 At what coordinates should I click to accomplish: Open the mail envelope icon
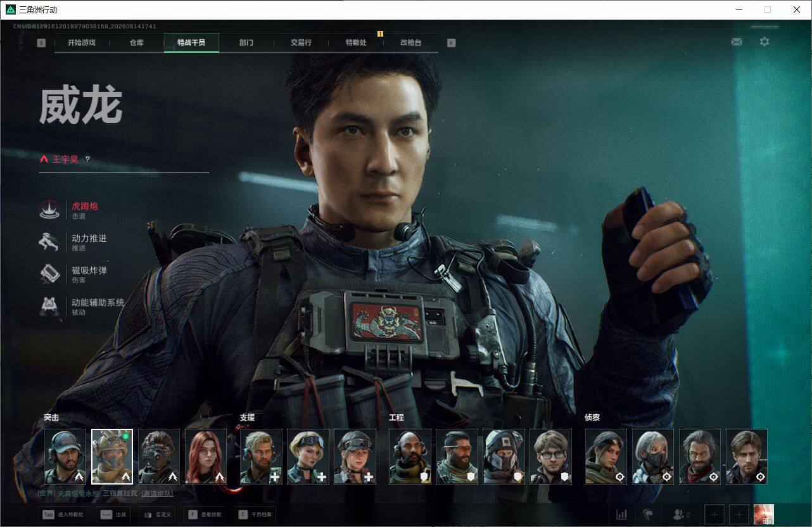click(x=737, y=42)
